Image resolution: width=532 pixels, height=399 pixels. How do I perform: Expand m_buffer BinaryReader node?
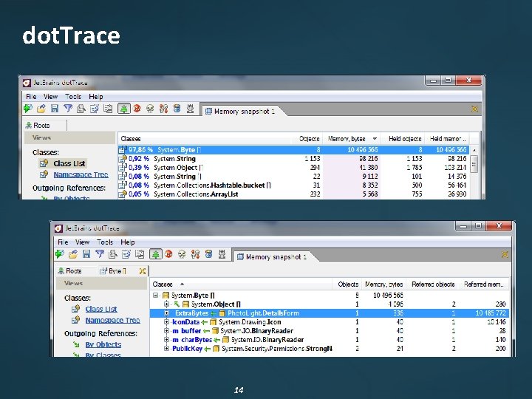166,330
